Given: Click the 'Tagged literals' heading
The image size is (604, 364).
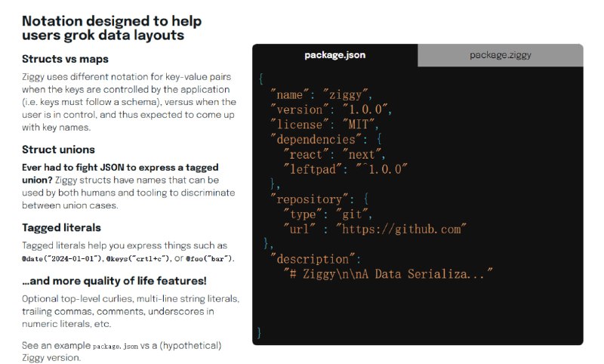Looking at the screenshot, I should [x=61, y=227].
